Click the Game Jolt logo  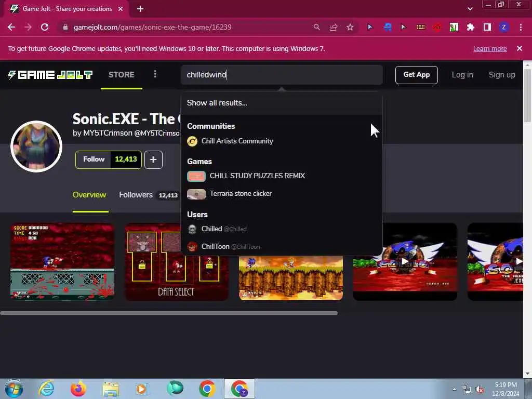[50, 75]
